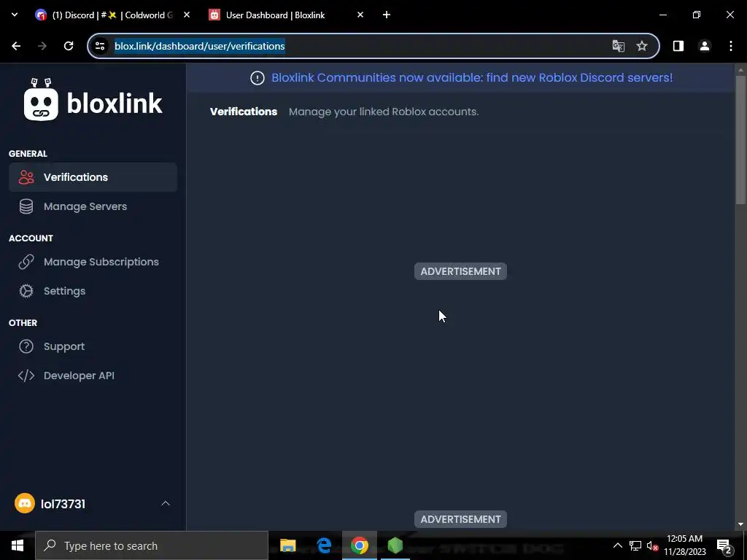The image size is (747, 560).
Task: Open the tab search dropdown arrow
Action: pos(15,15)
